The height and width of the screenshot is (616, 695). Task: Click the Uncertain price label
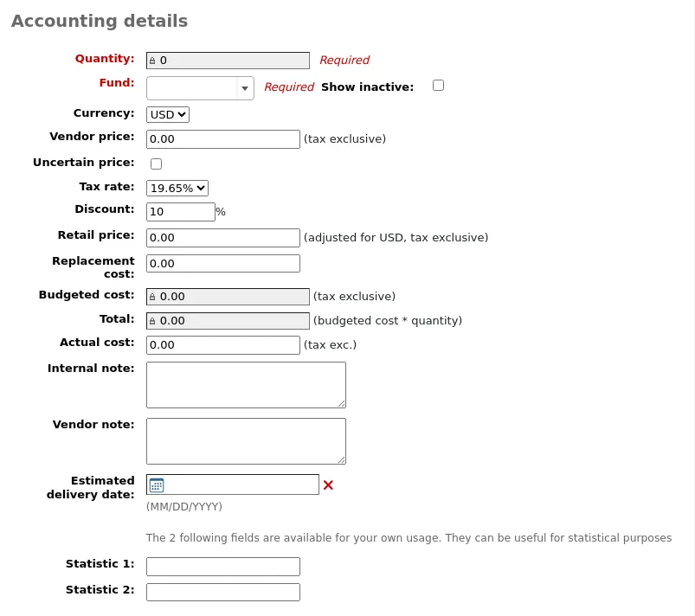(83, 162)
